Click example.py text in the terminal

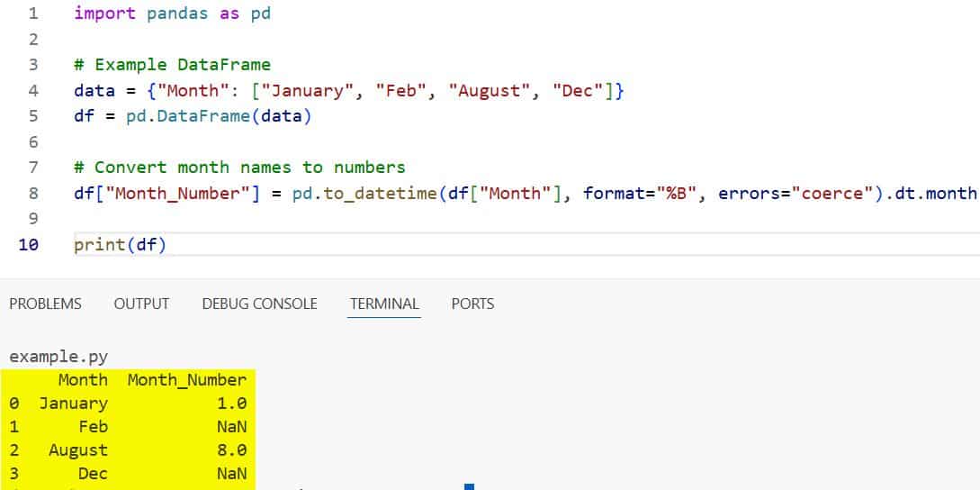(58, 358)
